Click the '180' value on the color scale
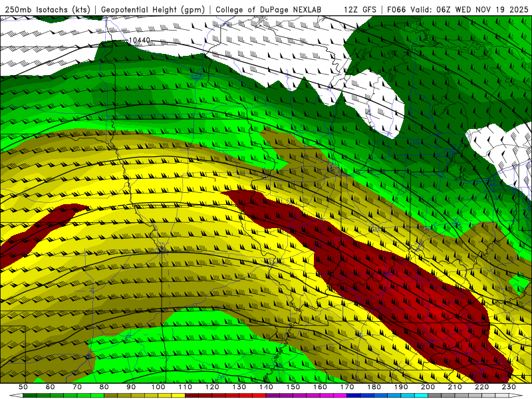Screen dimensions: 532x399 pyautogui.click(x=374, y=387)
